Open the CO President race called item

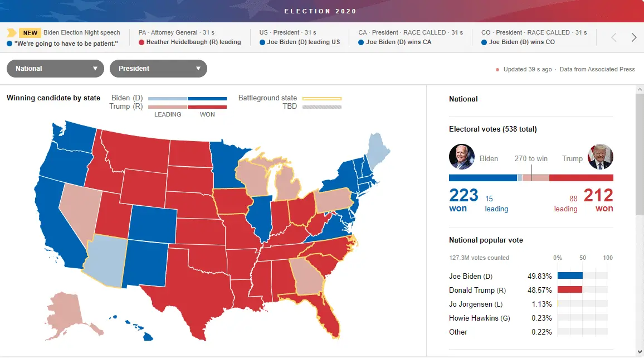click(535, 37)
